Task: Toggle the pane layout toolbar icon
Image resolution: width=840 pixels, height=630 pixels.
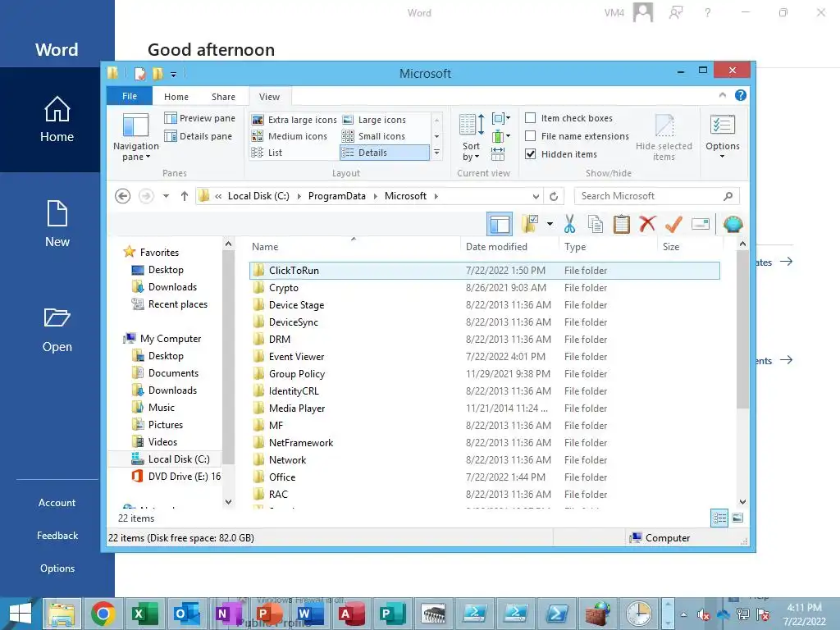Action: [x=500, y=224]
